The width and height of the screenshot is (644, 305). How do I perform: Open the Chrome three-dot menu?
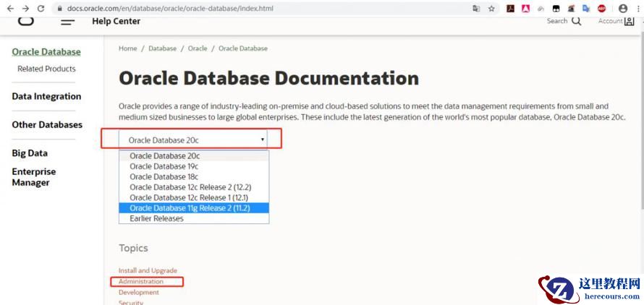pos(637,9)
